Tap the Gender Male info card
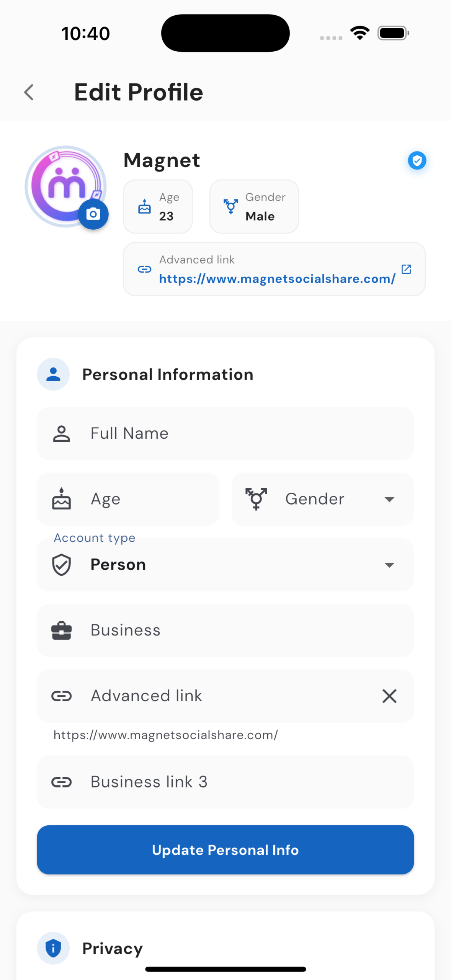Screen dimensions: 451x980 (254, 207)
